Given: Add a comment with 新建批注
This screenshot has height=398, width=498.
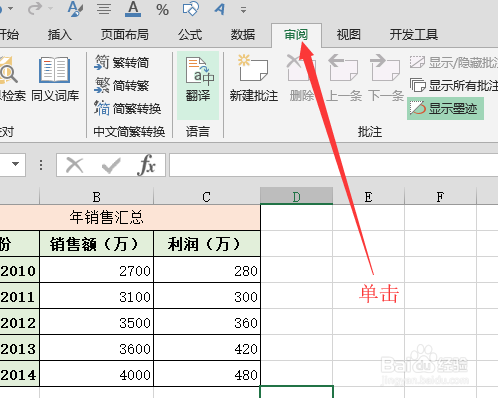Looking at the screenshot, I should 254,78.
